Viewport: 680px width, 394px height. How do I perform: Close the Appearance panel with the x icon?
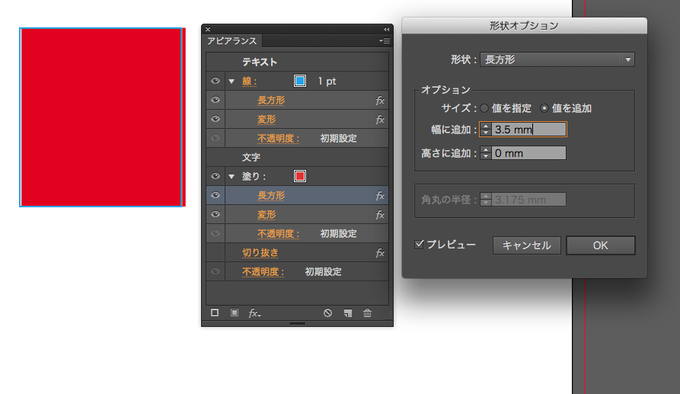tap(208, 29)
